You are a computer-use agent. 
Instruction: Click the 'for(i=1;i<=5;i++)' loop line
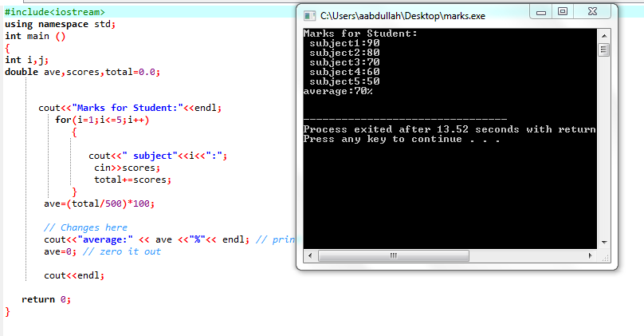[x=102, y=120]
